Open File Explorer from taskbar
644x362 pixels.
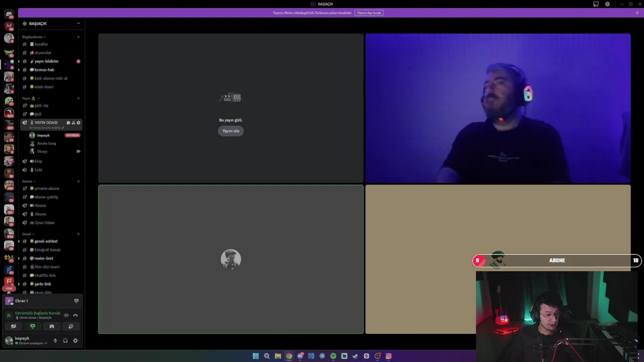coord(278,356)
